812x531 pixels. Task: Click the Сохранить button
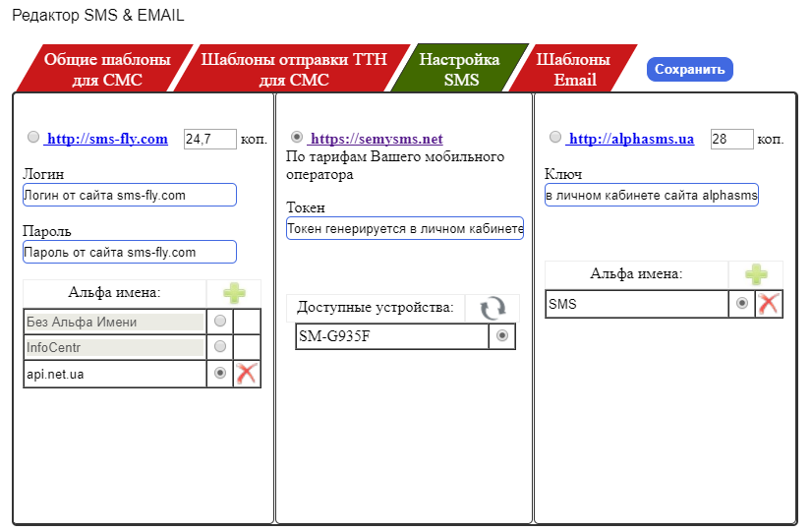pyautogui.click(x=689, y=69)
